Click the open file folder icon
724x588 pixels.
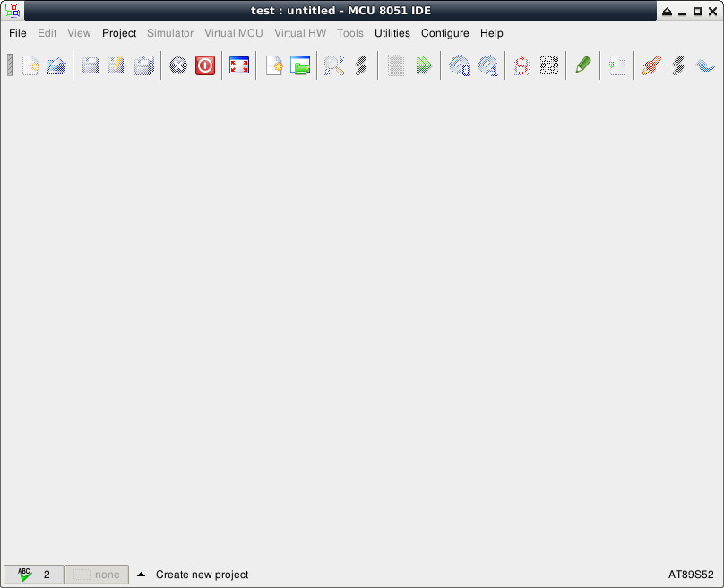click(x=56, y=65)
